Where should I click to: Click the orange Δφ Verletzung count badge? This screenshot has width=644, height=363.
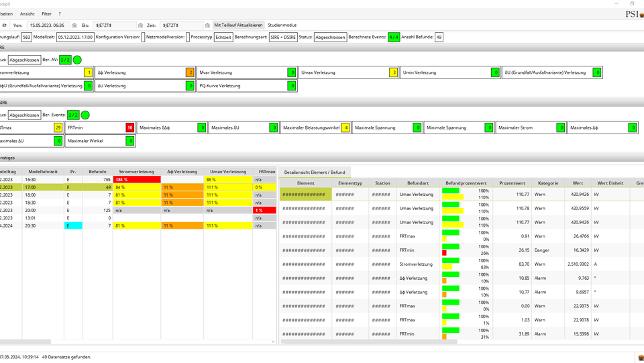point(191,72)
